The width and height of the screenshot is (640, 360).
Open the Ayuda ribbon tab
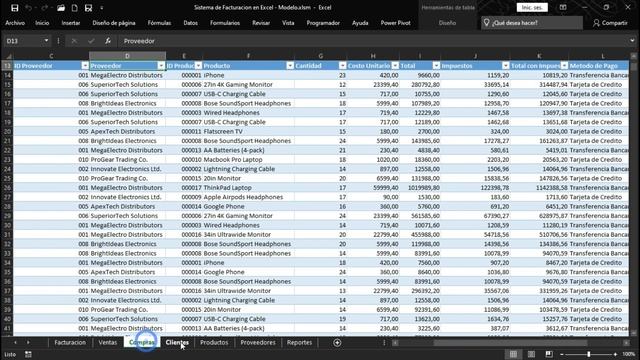pyautogui.click(x=360, y=23)
